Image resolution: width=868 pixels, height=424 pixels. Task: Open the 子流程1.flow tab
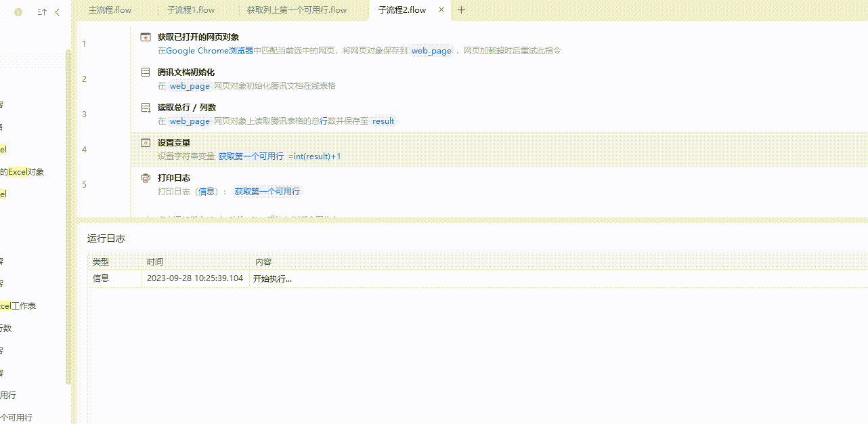(191, 10)
